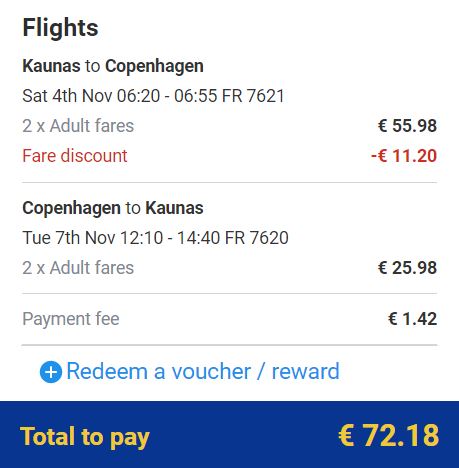Click the return 2 x Adult fares label
The image size is (459, 468).
pos(78,268)
